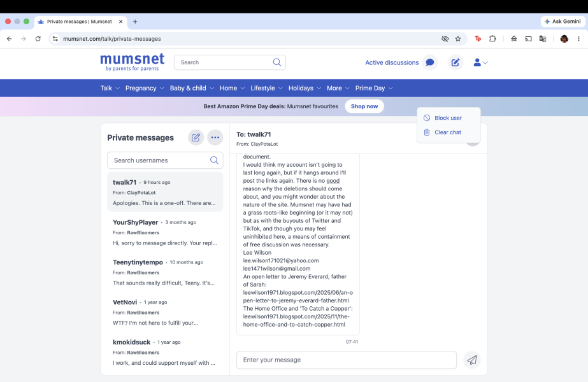The image size is (588, 382).
Task: Open the twalk71 conversation
Action: click(x=165, y=192)
